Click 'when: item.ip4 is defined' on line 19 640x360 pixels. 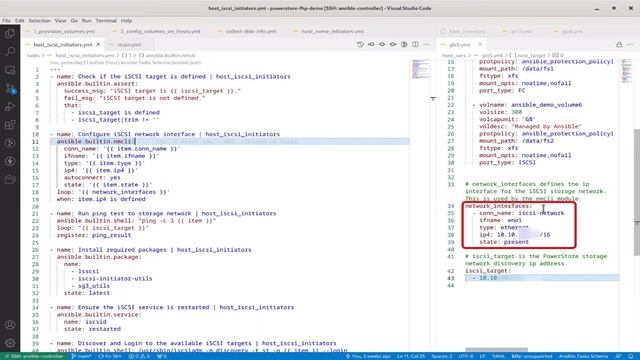point(101,199)
